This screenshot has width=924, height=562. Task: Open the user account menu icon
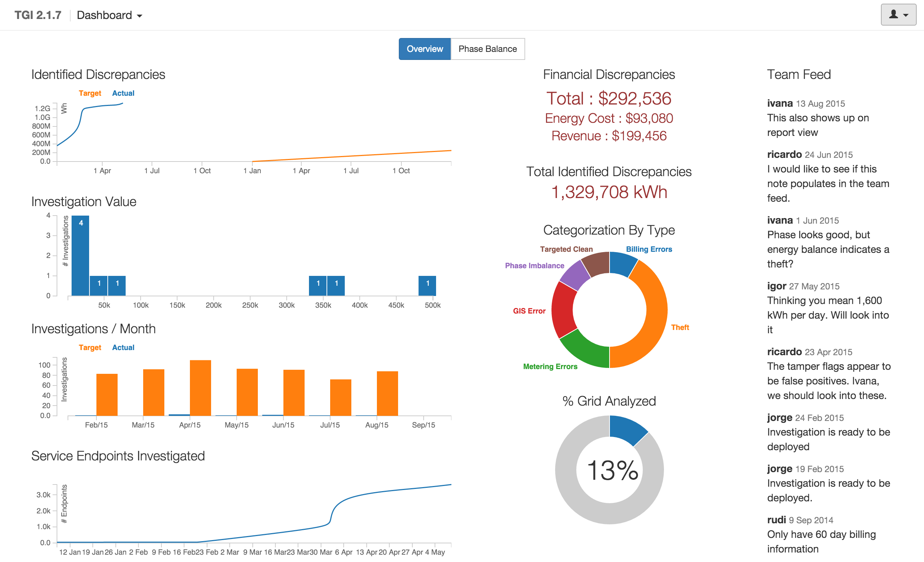[x=898, y=15]
